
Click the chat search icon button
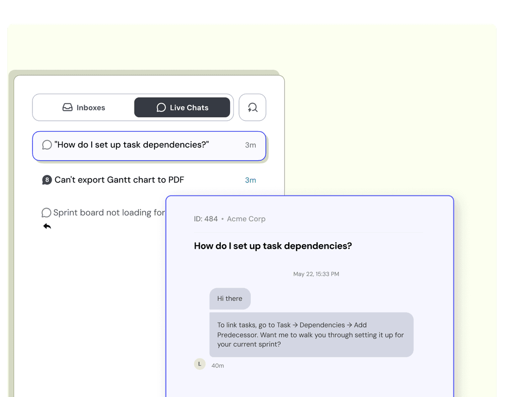pos(252,108)
